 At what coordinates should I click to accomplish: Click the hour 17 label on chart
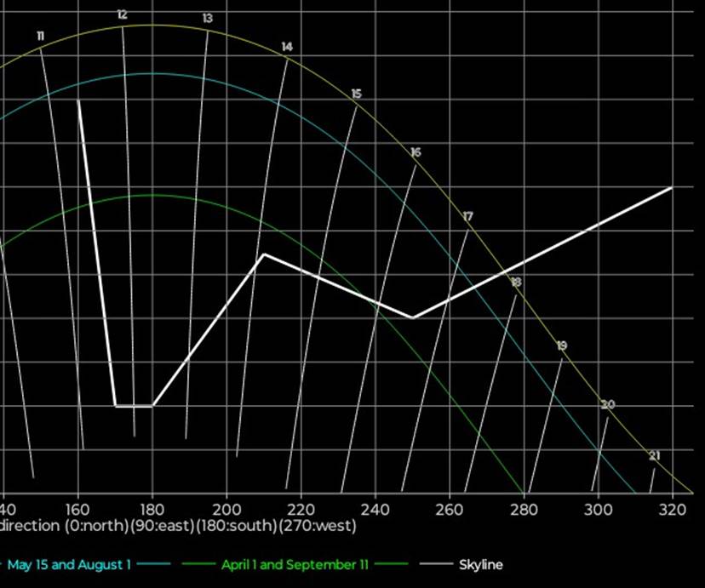[467, 217]
